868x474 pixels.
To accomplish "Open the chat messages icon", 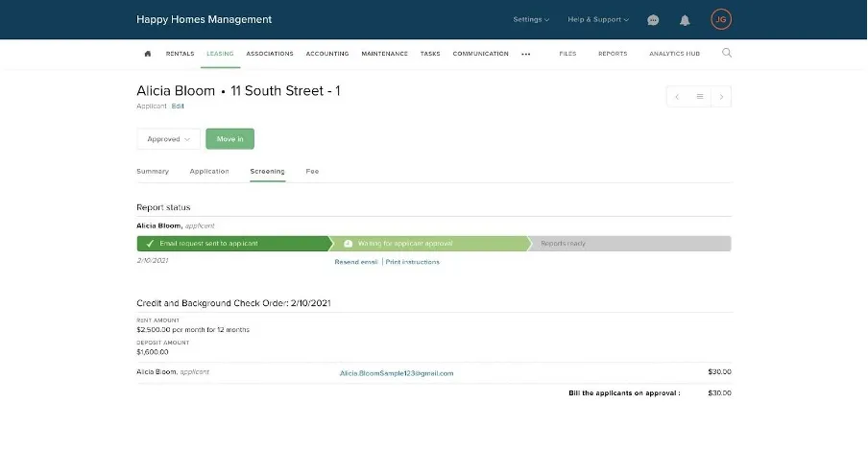I will 653,20.
